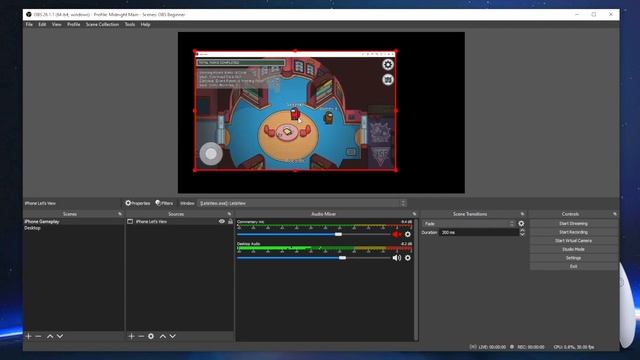Image resolution: width=640 pixels, height=360 pixels.
Task: Click in-game joystick control in preview
Action: coord(211,153)
